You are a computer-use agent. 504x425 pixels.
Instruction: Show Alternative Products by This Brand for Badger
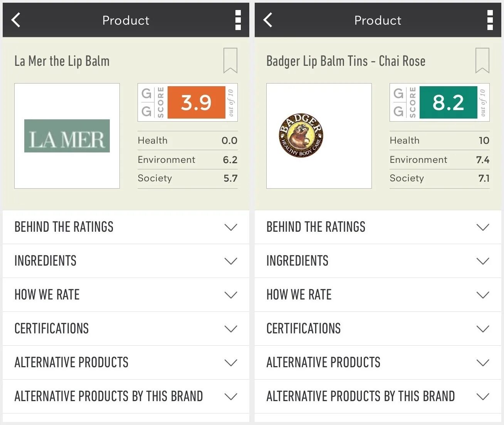pyautogui.click(x=378, y=397)
